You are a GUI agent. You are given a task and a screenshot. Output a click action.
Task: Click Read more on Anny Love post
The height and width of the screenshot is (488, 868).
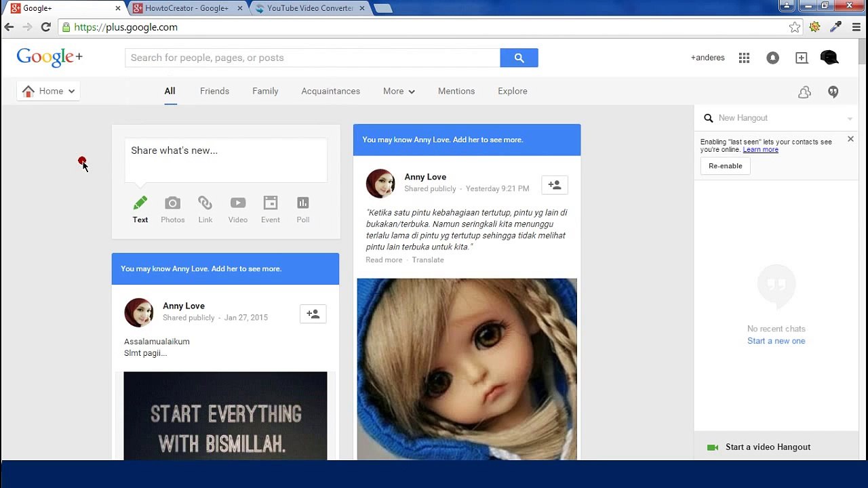click(384, 260)
